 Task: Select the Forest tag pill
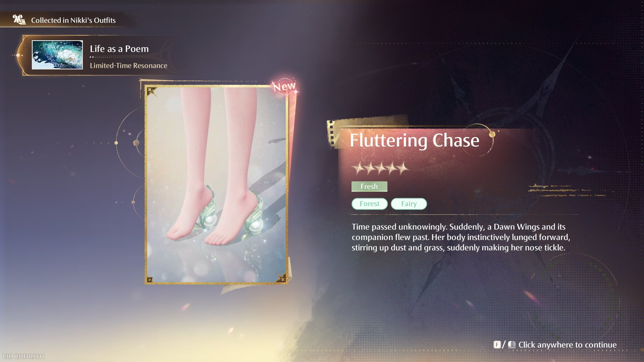[370, 204]
